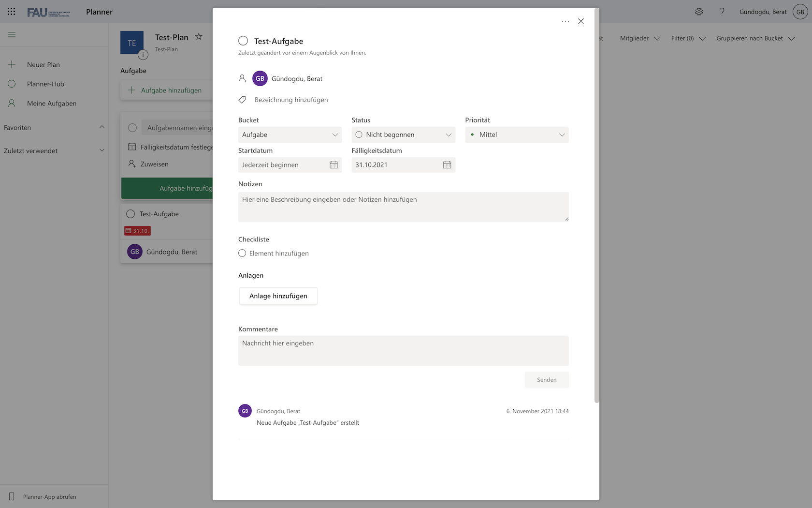Image resolution: width=812 pixels, height=508 pixels.
Task: Open the Microsoft app launcher grid
Action: point(11,11)
